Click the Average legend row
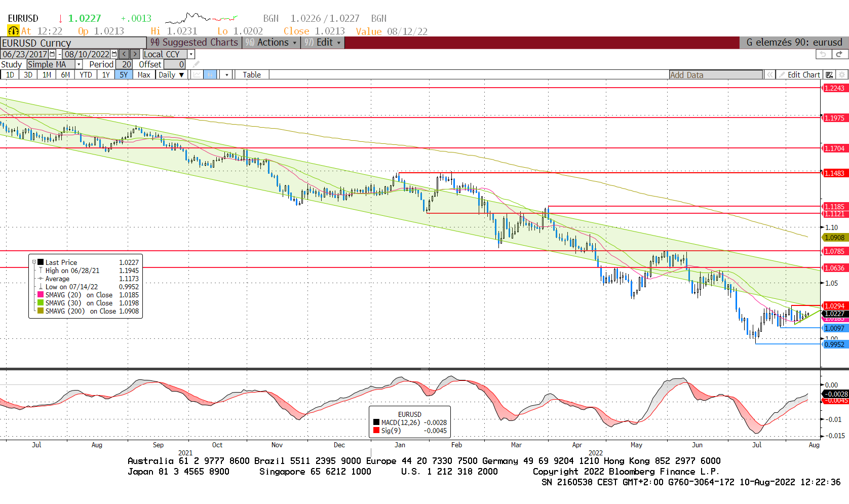The height and width of the screenshot is (504, 849). [x=88, y=279]
